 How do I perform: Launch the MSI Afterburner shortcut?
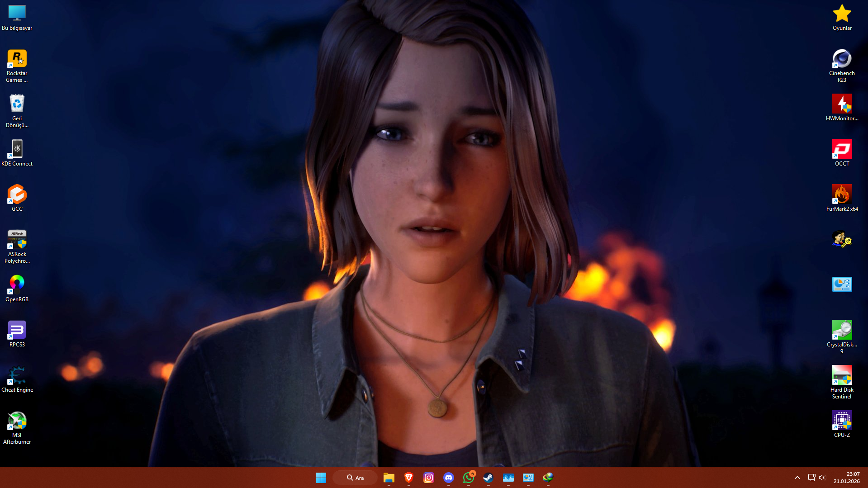(17, 428)
